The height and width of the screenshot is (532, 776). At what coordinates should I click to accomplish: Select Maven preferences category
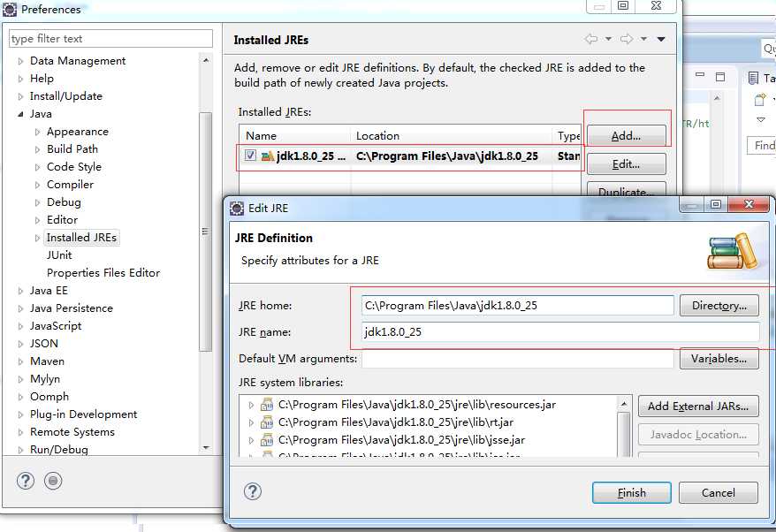point(47,361)
